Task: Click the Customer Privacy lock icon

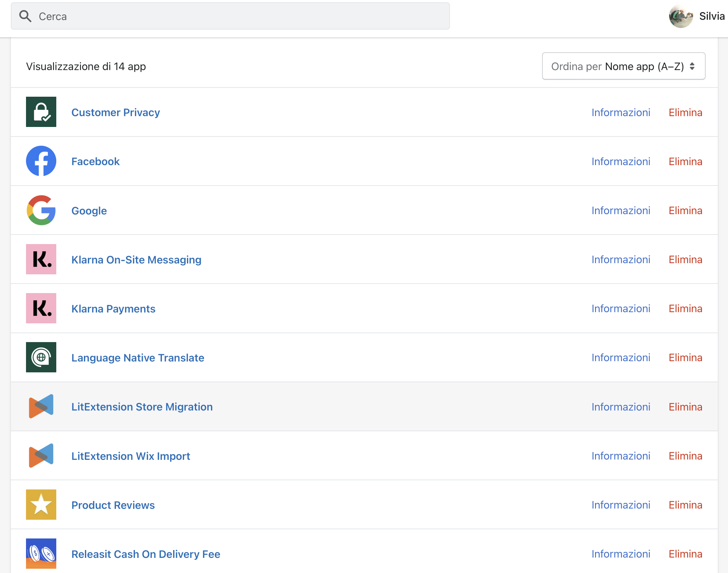Action: [x=41, y=112]
